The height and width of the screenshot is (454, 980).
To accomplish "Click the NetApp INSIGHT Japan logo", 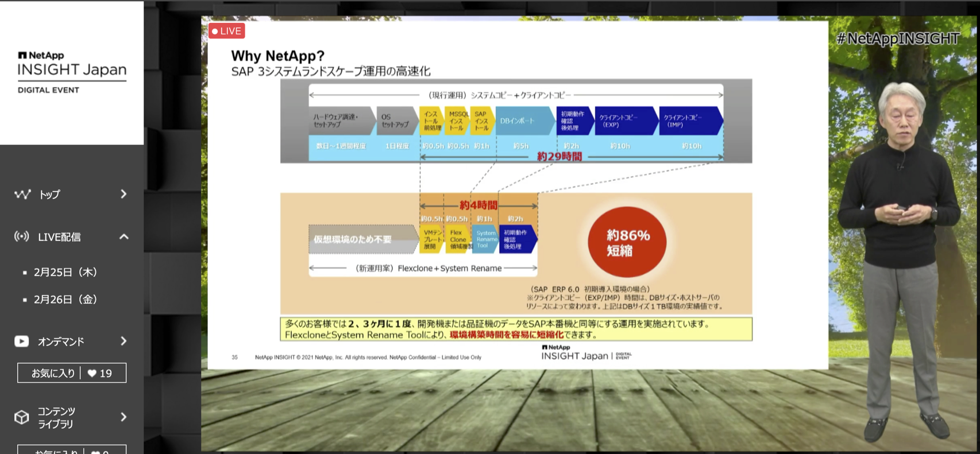I will coord(72,72).
